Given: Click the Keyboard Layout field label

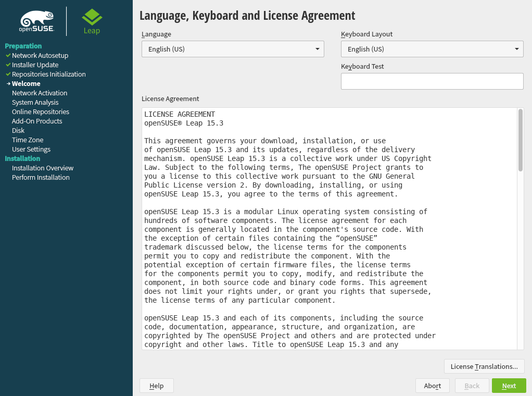Looking at the screenshot, I should point(367,34).
